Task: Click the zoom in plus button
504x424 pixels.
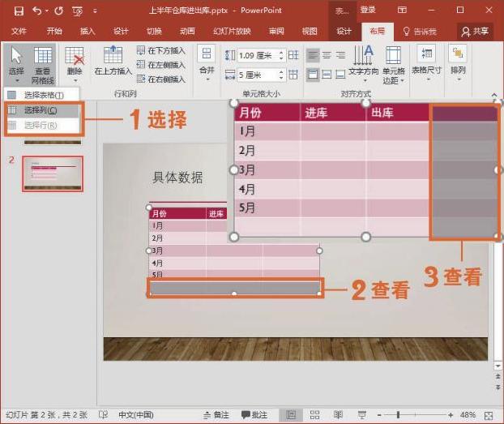Action: point(451,415)
